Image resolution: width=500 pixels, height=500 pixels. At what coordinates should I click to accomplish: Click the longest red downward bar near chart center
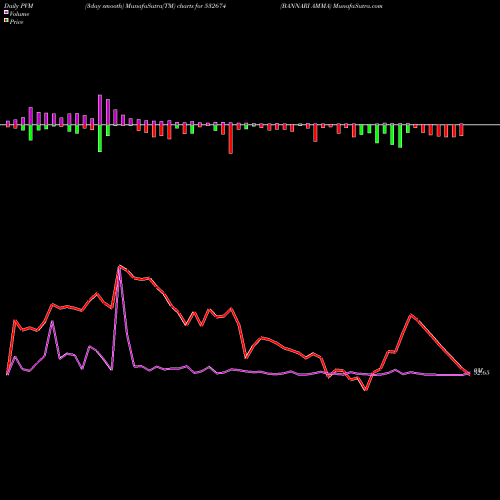coord(231,139)
